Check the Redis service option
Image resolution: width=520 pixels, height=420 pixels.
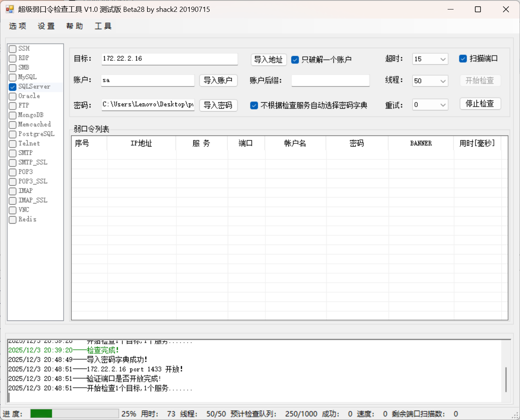pyautogui.click(x=13, y=220)
